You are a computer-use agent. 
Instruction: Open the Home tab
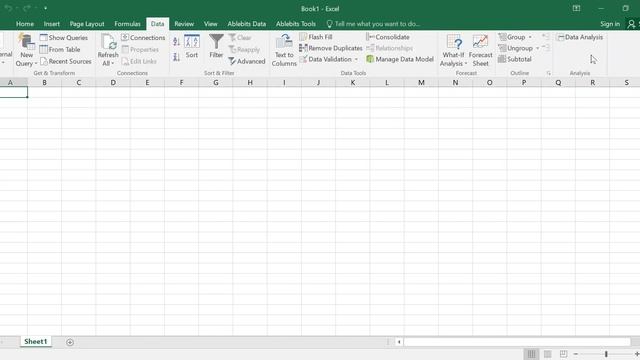click(x=25, y=24)
